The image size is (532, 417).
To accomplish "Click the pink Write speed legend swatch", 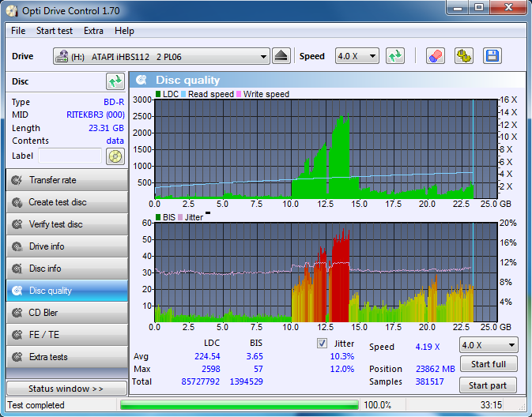I will 239,94.
